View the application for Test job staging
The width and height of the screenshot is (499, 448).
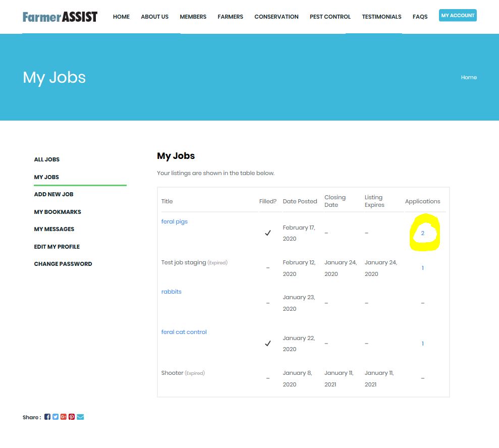pyautogui.click(x=423, y=268)
